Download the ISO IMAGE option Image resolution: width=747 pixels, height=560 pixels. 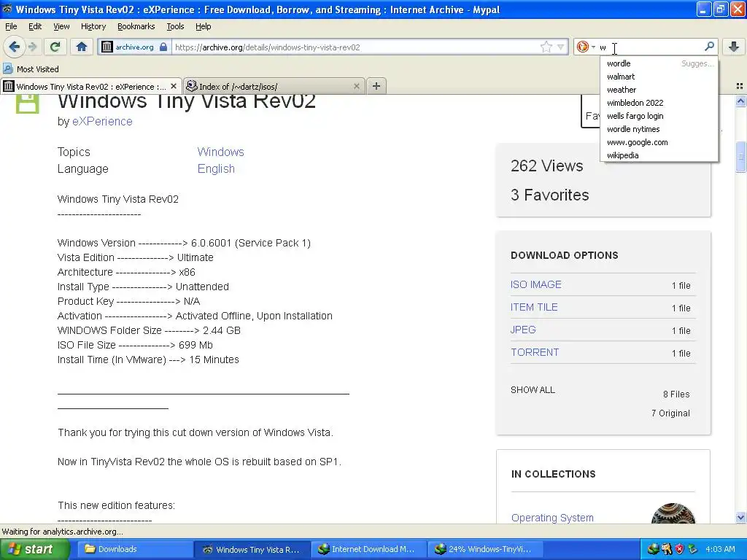click(536, 284)
